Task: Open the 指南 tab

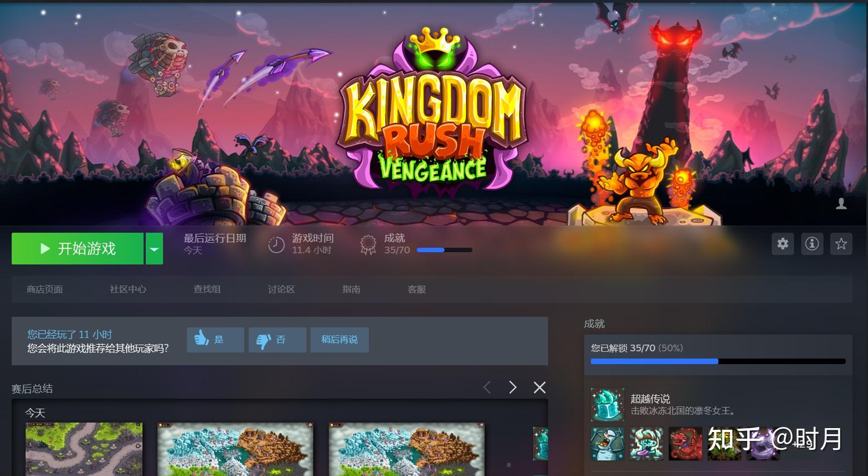Action: (351, 289)
